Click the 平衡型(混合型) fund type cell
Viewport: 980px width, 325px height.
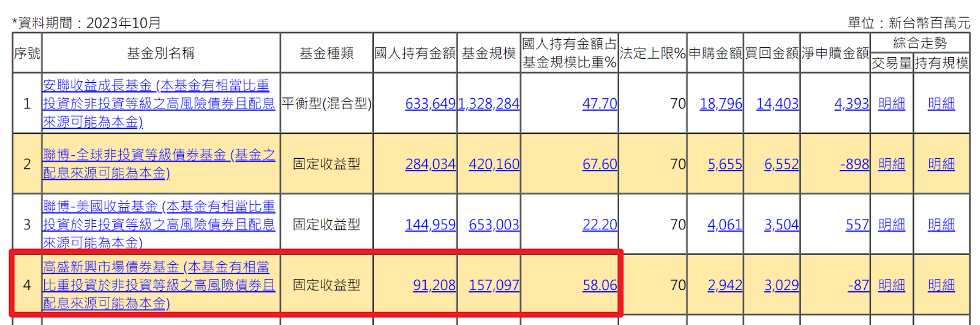(326, 104)
